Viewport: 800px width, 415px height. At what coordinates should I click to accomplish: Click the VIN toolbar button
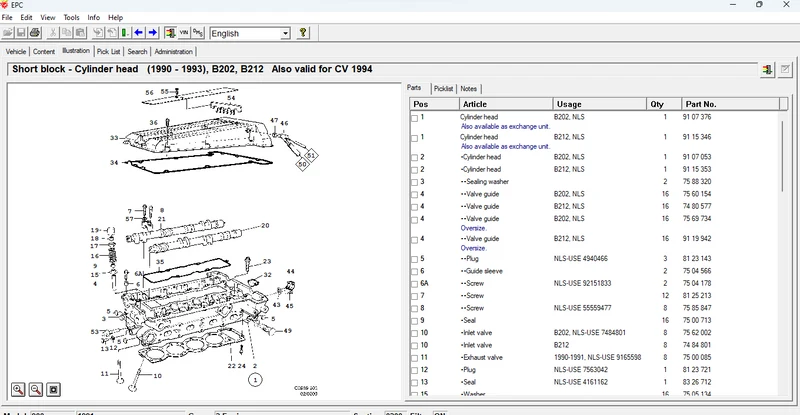click(184, 33)
